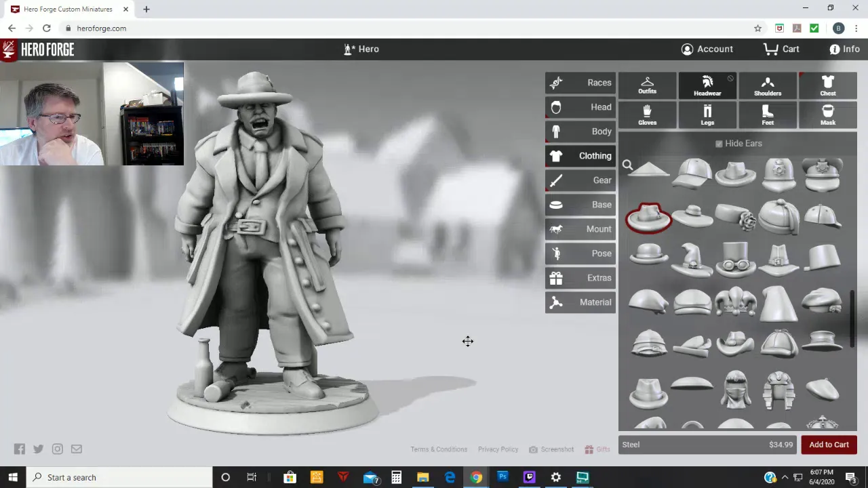Click the headwear list scrollbar
The width and height of the screenshot is (868, 488).
[853, 320]
